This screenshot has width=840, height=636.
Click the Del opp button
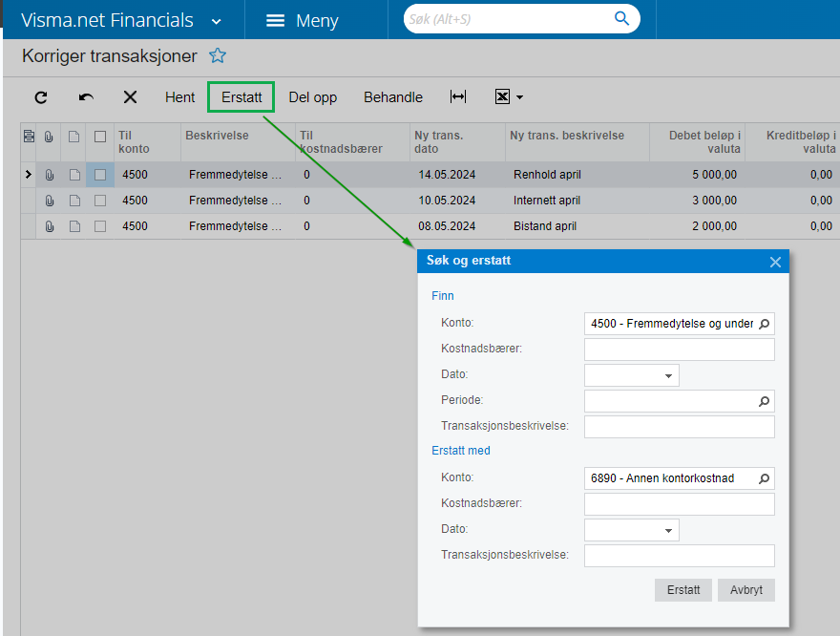pyautogui.click(x=313, y=97)
